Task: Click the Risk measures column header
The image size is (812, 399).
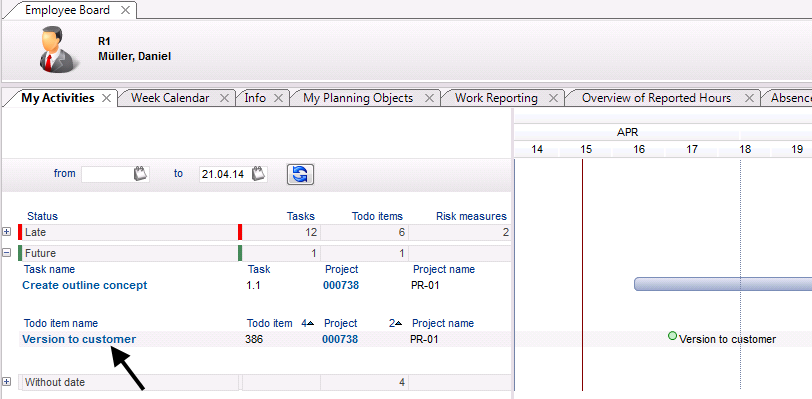Action: point(471,216)
